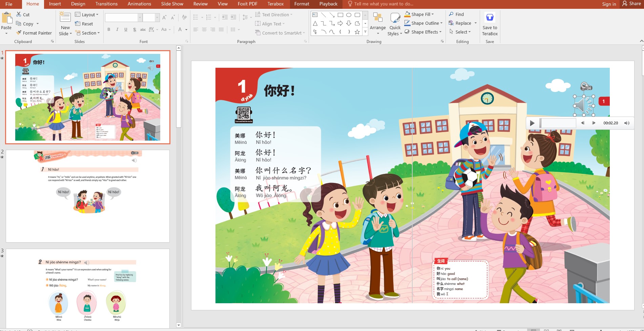This screenshot has height=331, width=644.
Task: Toggle italic formatting
Action: click(x=117, y=29)
